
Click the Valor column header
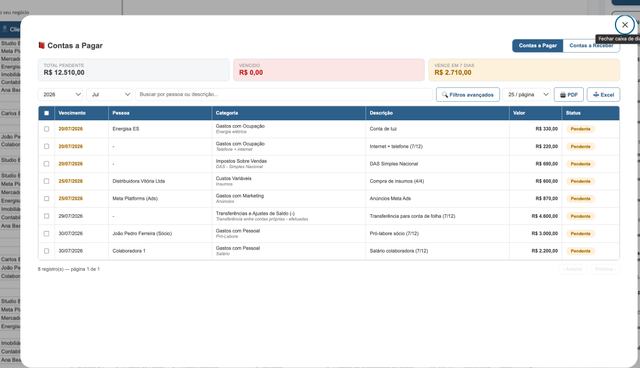519,113
